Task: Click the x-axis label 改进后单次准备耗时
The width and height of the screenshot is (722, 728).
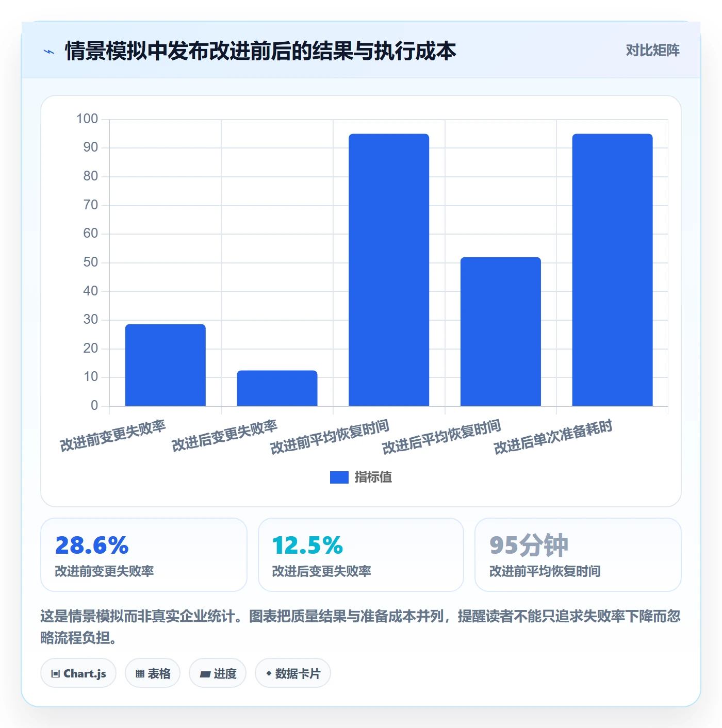Action: tap(553, 437)
